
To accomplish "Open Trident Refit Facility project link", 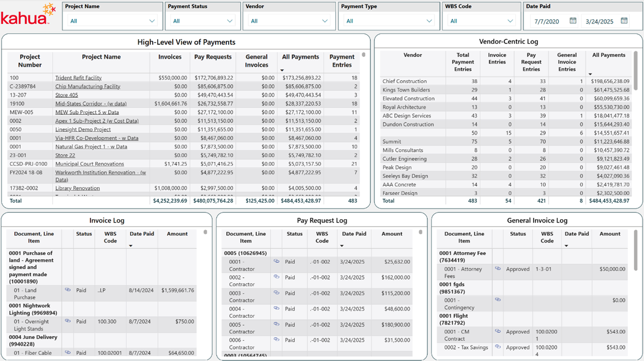I will pos(79,78).
